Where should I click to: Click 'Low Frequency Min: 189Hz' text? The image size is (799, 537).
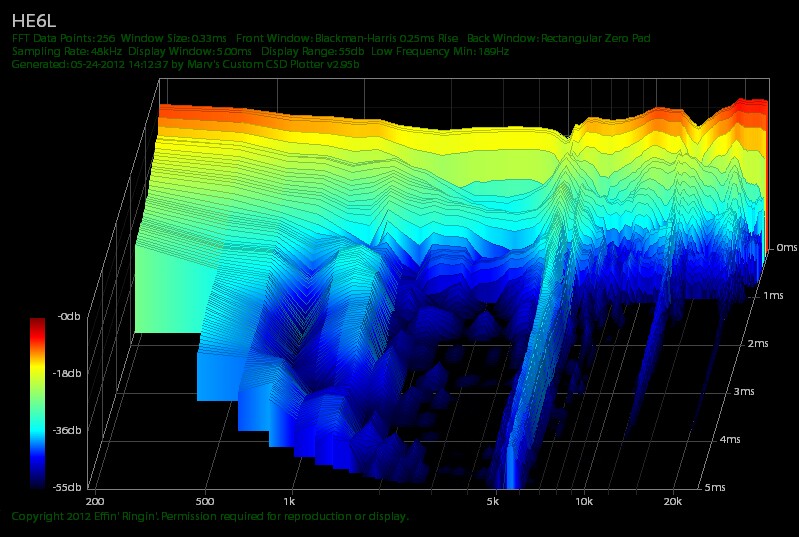click(440, 51)
